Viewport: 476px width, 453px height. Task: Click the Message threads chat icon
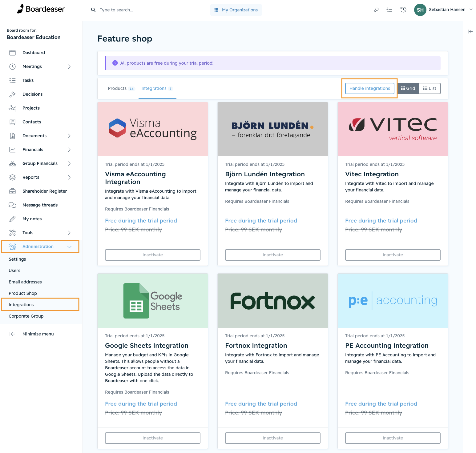(12, 205)
